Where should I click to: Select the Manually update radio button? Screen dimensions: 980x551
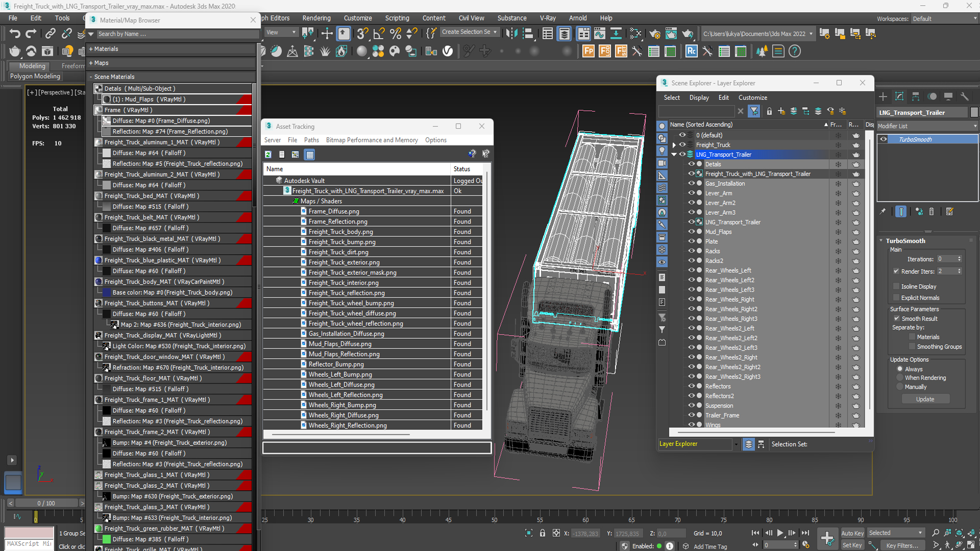pos(900,387)
